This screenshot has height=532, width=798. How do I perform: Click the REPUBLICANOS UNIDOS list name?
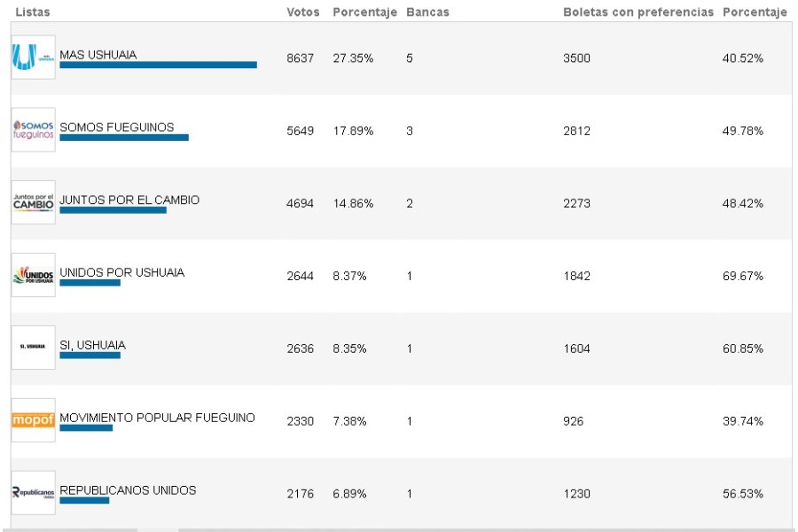pos(128,490)
